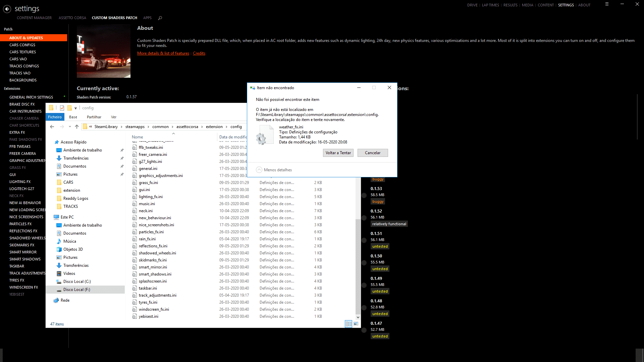
Task: Switch to details view icon in Explorer
Action: pyautogui.click(x=348, y=324)
